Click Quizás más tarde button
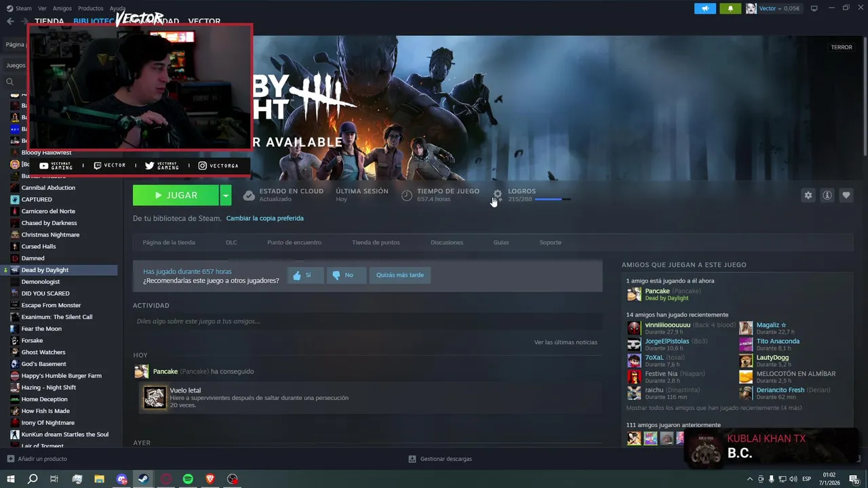 pyautogui.click(x=399, y=275)
